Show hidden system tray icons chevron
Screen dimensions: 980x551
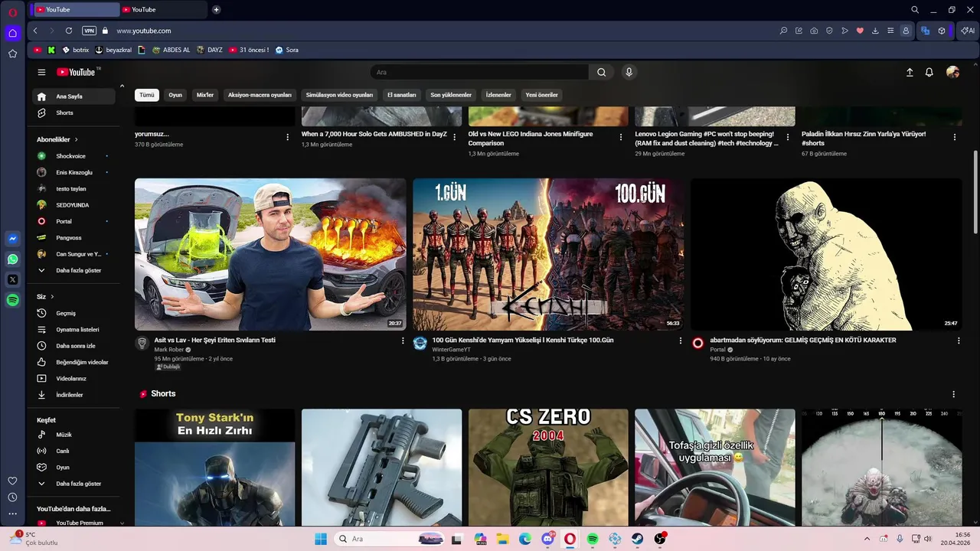coord(867,539)
